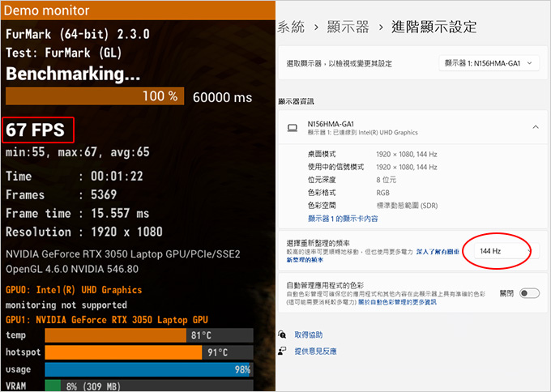This screenshot has height=392, width=551.
Task: Toggle 自動管理應用程式的色彩 switch
Action: pyautogui.click(x=530, y=293)
